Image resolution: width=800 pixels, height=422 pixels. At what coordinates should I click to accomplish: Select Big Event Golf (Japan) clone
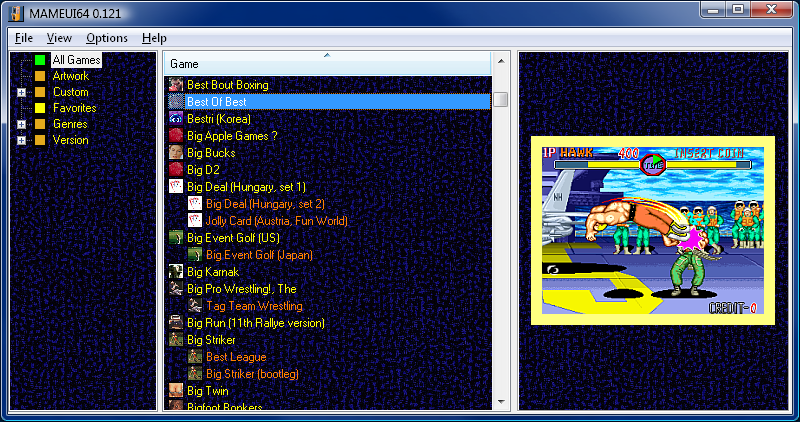click(x=259, y=255)
